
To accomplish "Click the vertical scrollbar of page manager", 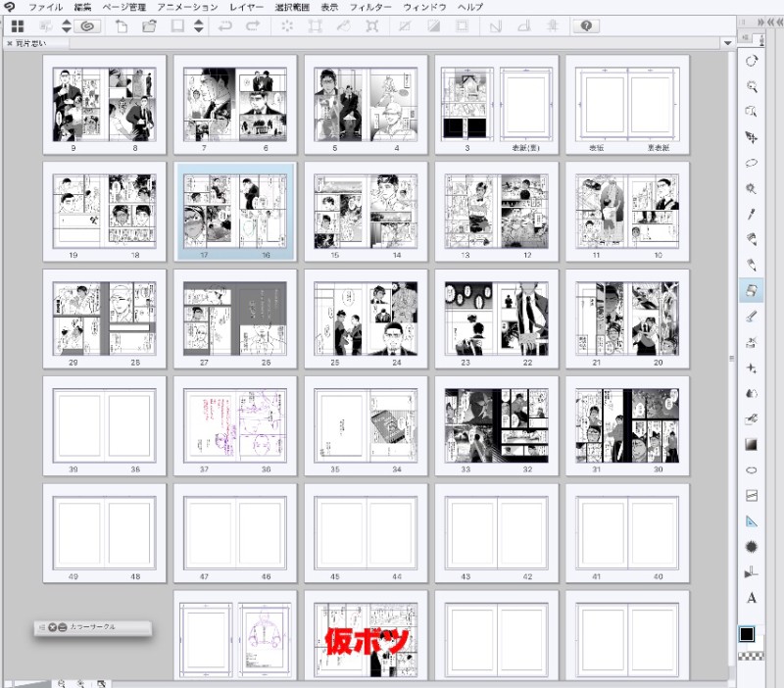I will tap(731, 358).
